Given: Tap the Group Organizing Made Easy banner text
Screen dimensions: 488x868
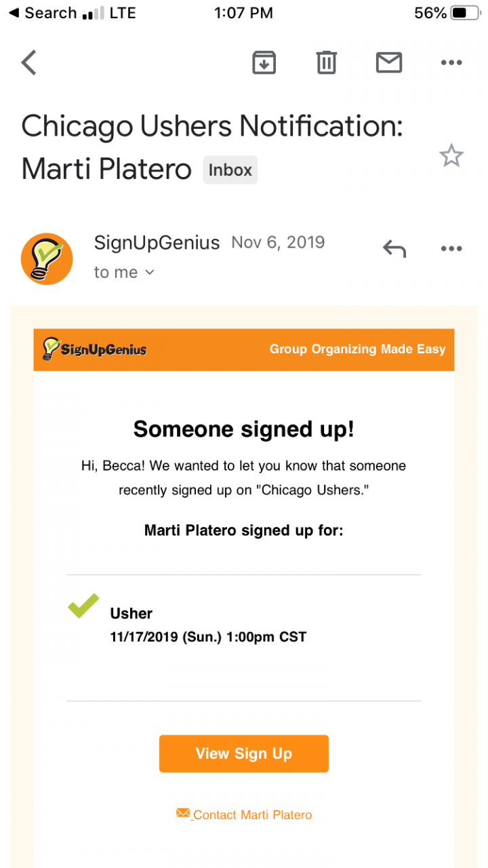Looking at the screenshot, I should tap(357, 349).
